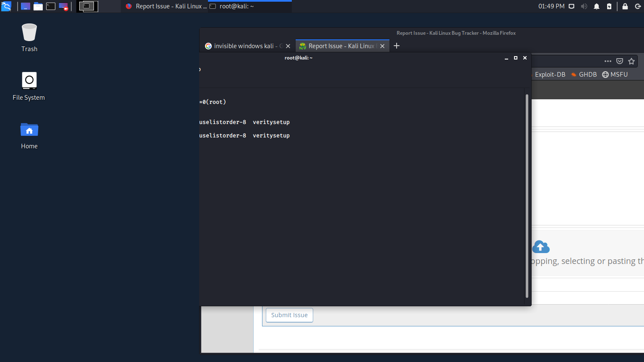Open the GHDB bookmark
Screen dimensions: 644x362
click(584, 75)
